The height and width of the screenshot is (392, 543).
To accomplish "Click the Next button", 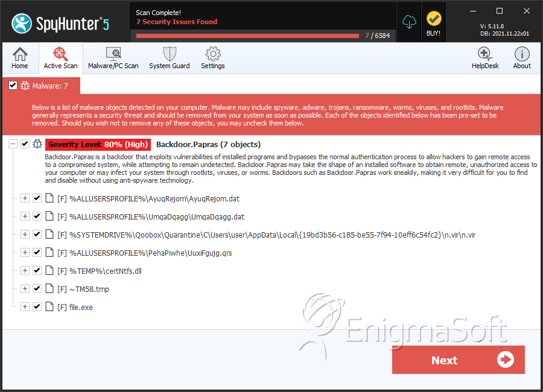I will 458,360.
